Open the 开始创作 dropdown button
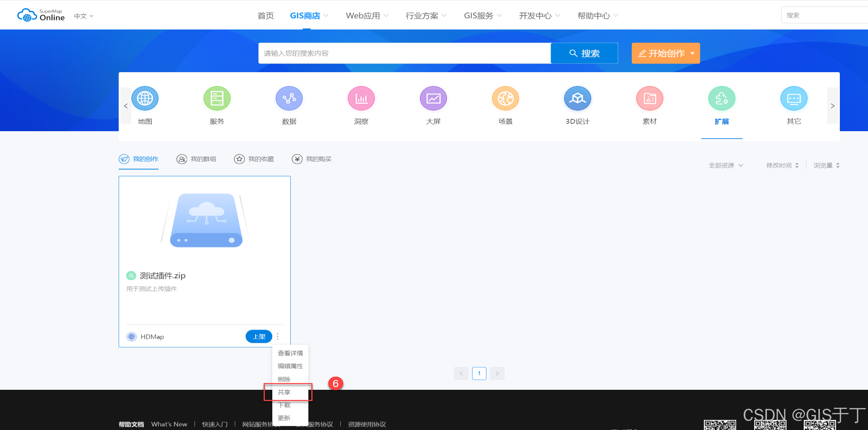 coord(666,53)
